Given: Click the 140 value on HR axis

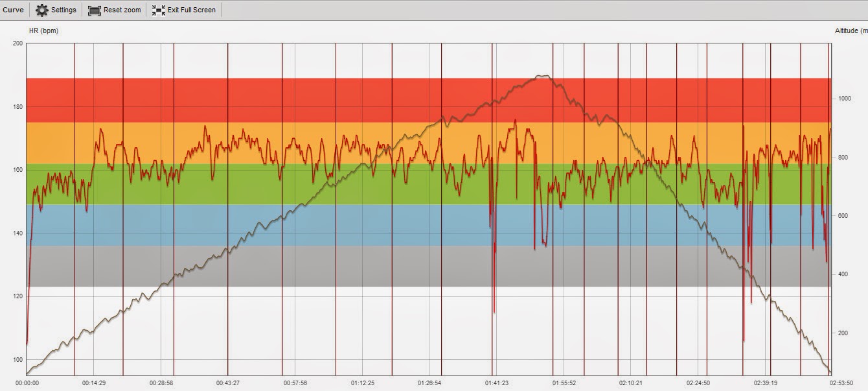Looking at the screenshot, I should pyautogui.click(x=17, y=233).
